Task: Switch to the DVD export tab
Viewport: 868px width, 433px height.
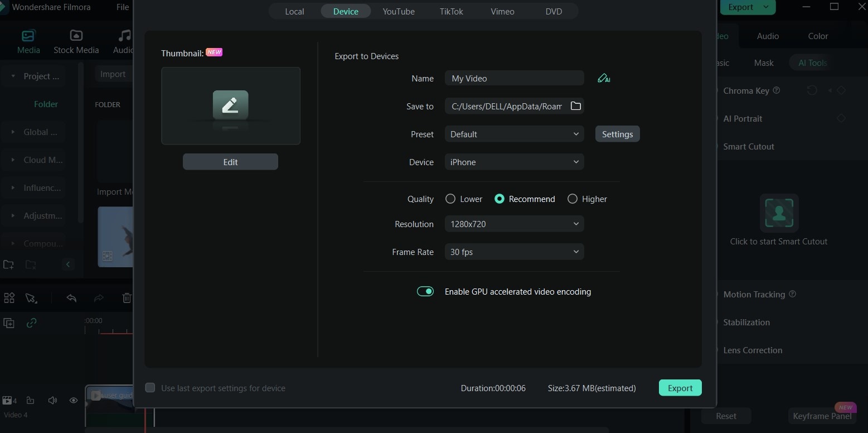Action: point(554,11)
